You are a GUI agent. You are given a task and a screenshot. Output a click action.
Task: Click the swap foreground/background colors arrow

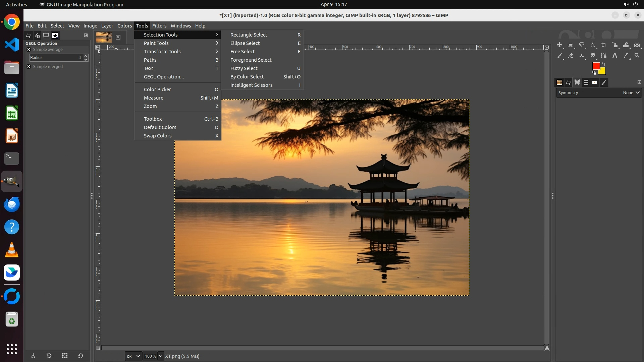point(604,64)
